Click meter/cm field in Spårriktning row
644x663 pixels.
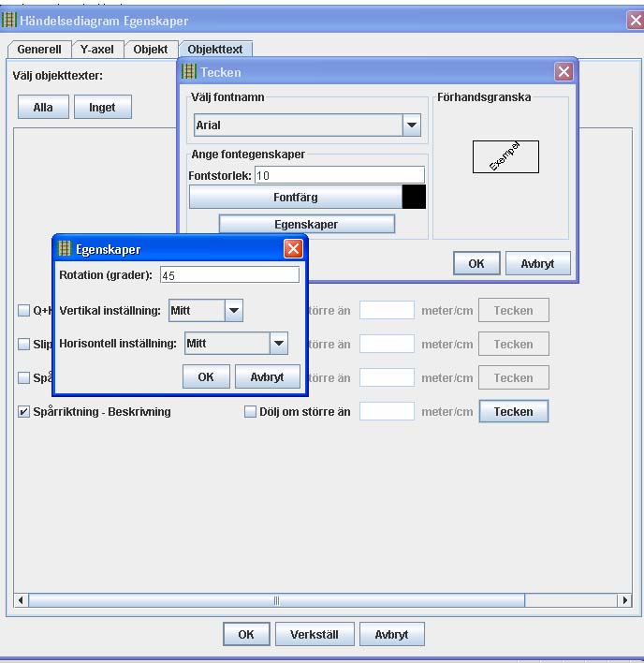tap(387, 411)
